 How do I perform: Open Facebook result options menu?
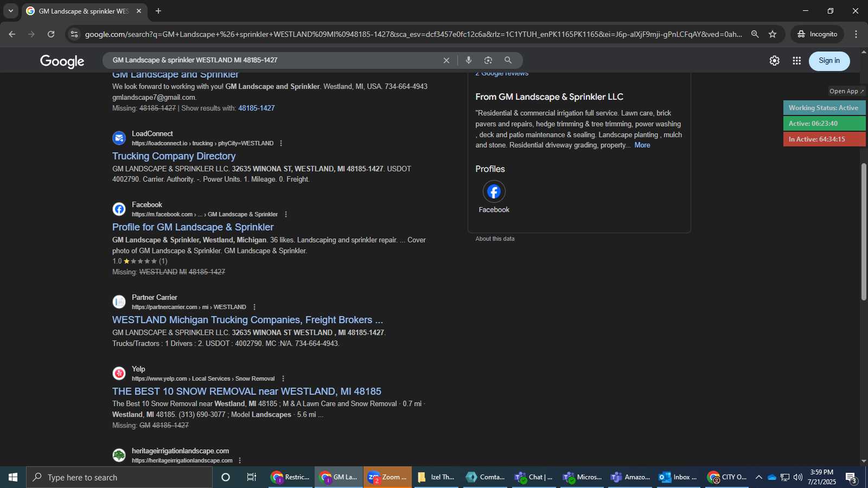click(x=286, y=215)
